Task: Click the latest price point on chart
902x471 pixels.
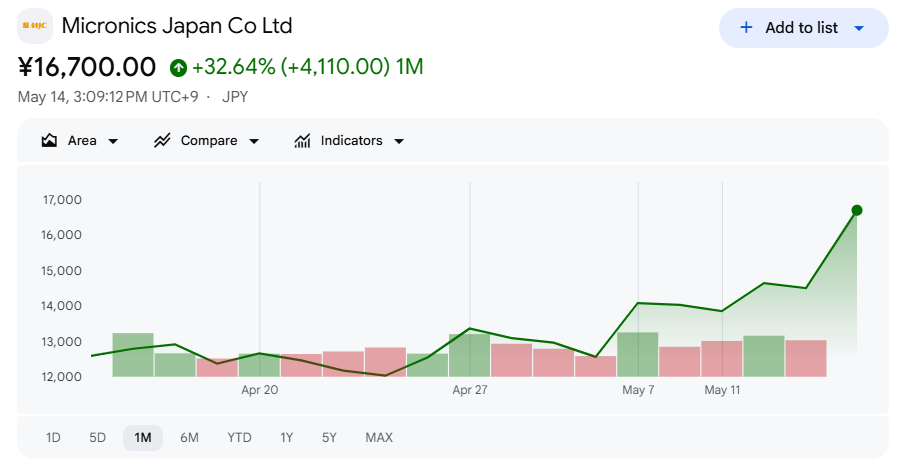Action: click(857, 210)
